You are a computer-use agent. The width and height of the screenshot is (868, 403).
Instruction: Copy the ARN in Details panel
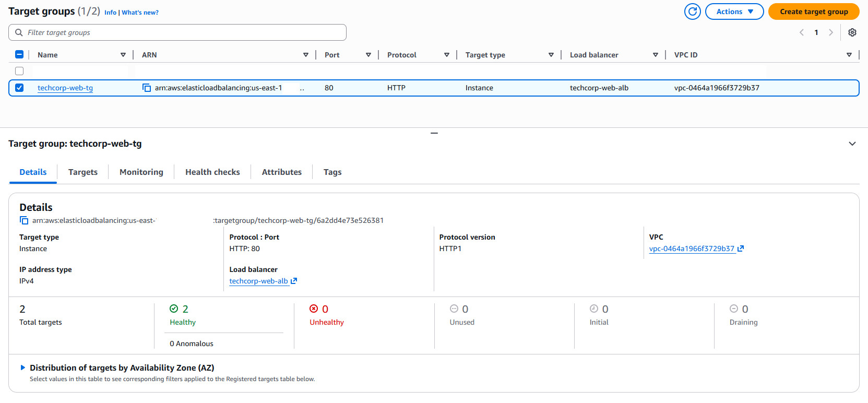click(24, 220)
